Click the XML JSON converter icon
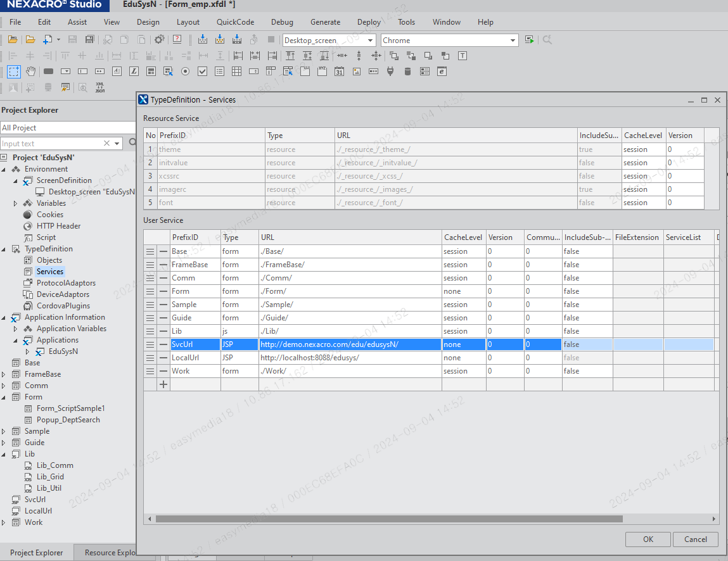The width and height of the screenshot is (728, 561). point(99,87)
